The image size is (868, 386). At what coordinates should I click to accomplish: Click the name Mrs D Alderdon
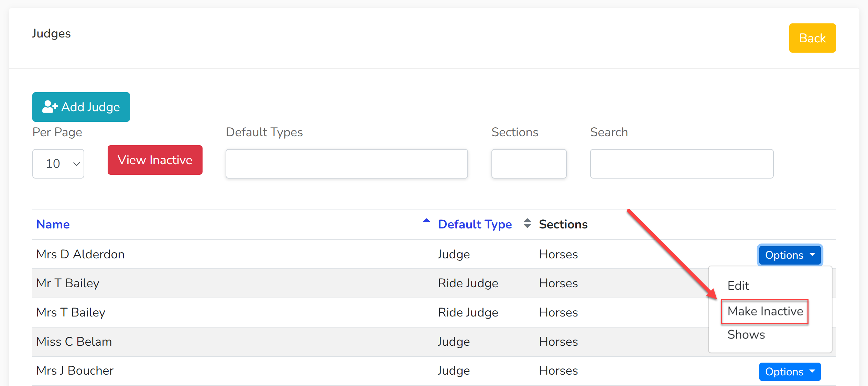click(x=80, y=254)
